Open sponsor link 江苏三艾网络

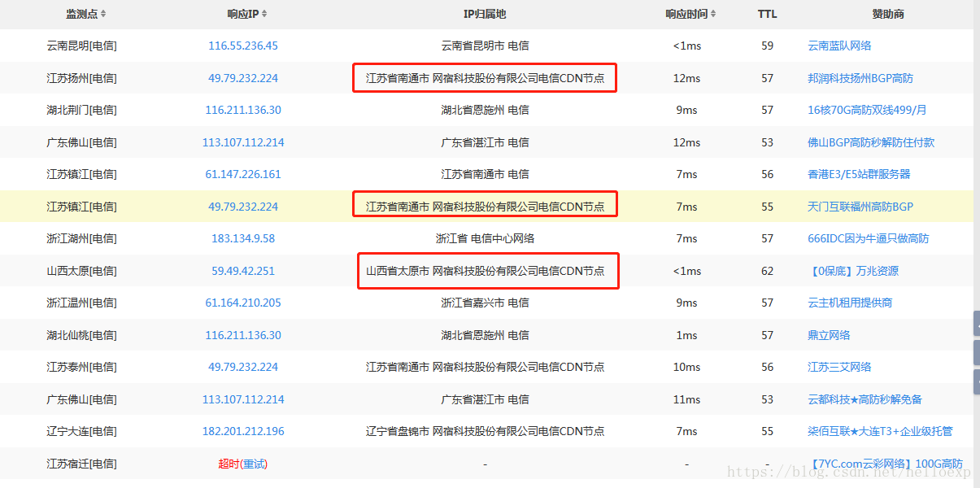pyautogui.click(x=839, y=367)
